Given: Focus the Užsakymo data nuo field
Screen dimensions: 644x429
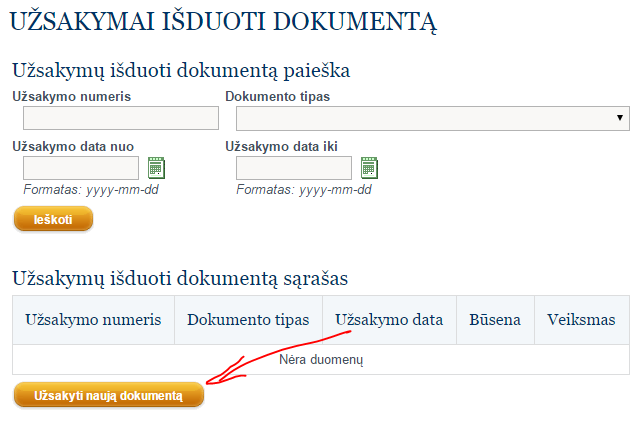Looking at the screenshot, I should click(81, 168).
